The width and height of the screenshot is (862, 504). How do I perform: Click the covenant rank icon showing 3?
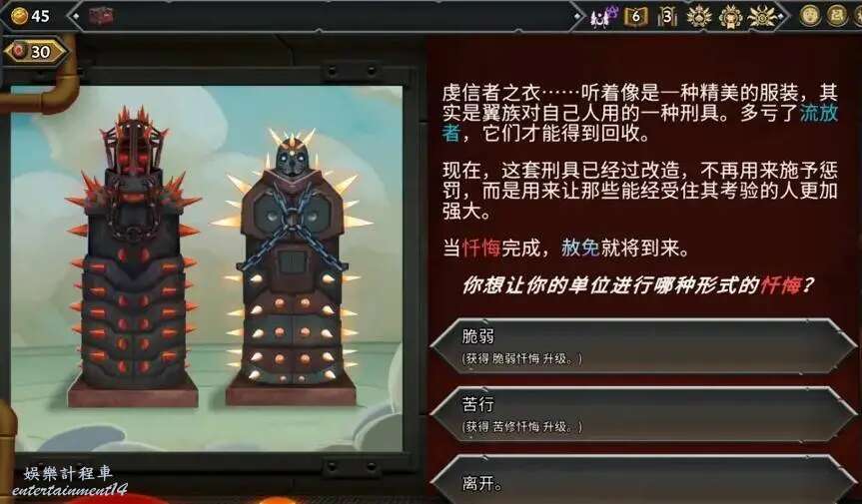667,17
